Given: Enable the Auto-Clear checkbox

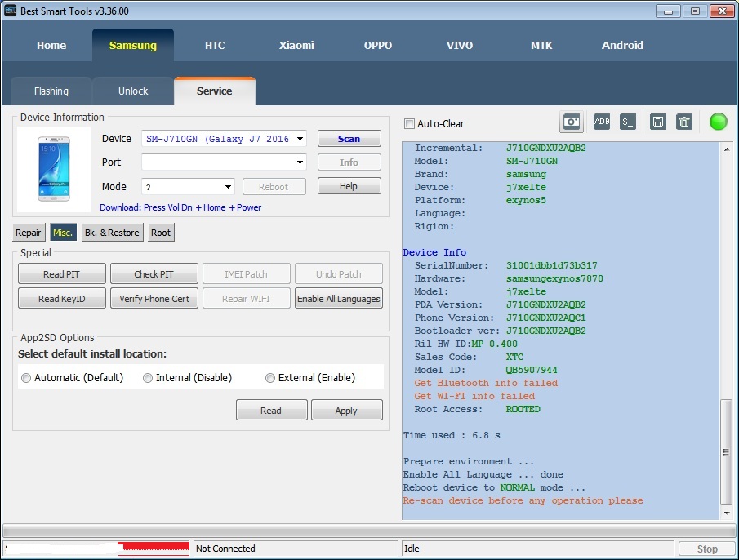Looking at the screenshot, I should click(409, 124).
